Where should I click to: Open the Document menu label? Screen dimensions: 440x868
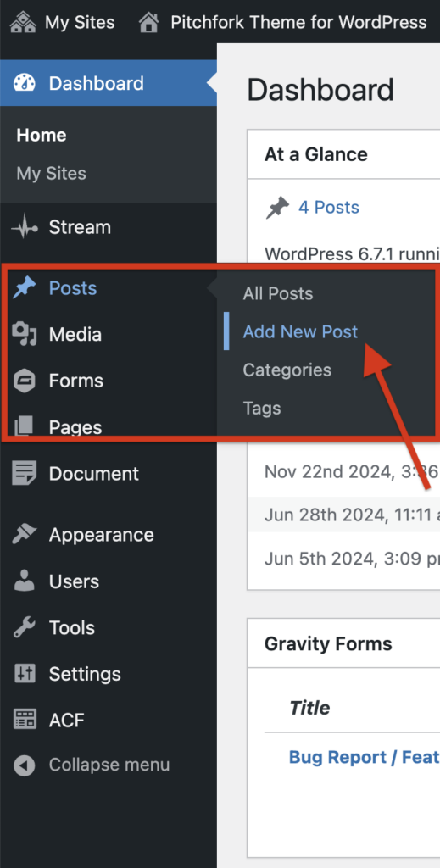tap(93, 474)
